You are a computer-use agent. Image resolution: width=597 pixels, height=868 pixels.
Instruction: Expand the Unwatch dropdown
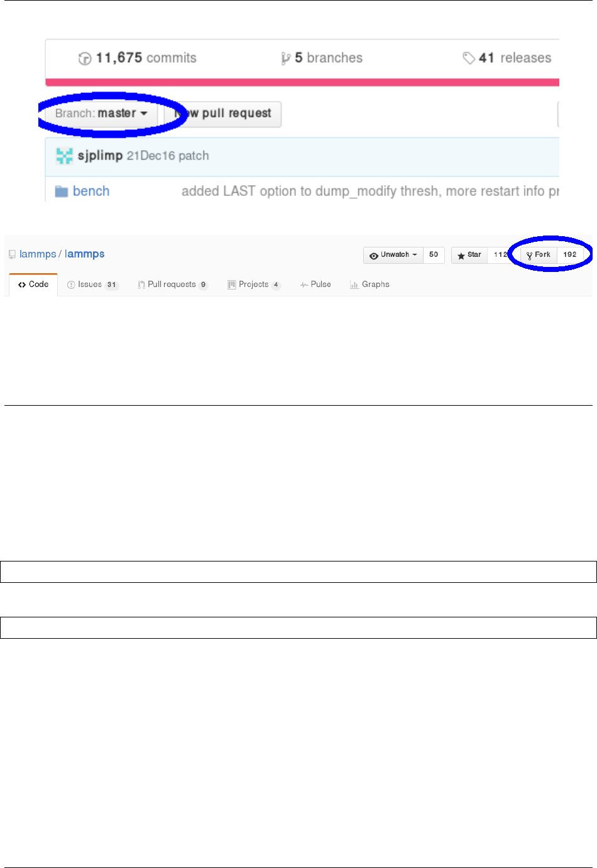393,255
